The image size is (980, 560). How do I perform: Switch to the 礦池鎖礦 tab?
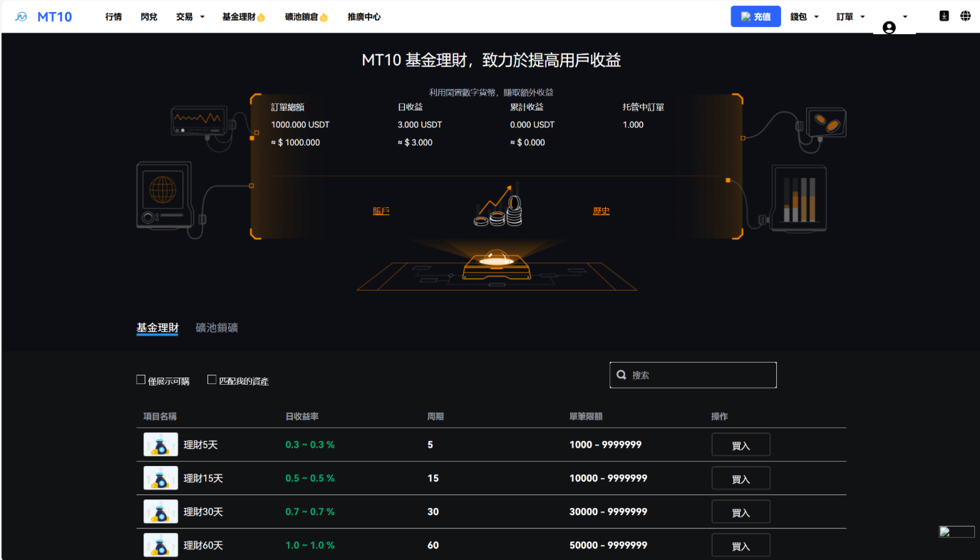tap(217, 328)
